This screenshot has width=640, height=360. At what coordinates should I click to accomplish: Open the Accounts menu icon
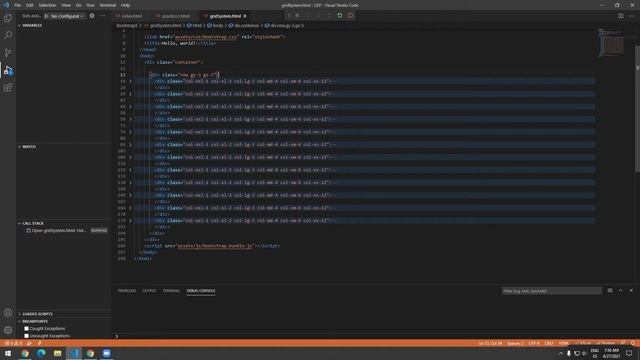coord(8,313)
